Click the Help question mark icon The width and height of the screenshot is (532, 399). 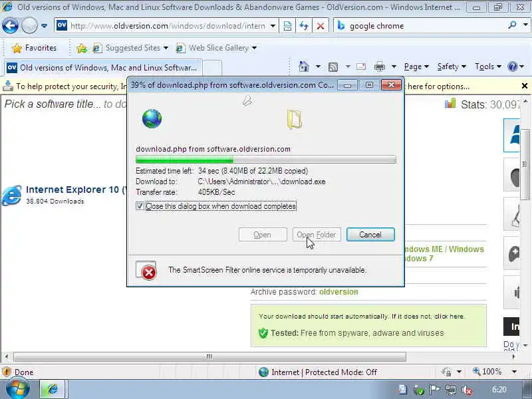point(512,66)
